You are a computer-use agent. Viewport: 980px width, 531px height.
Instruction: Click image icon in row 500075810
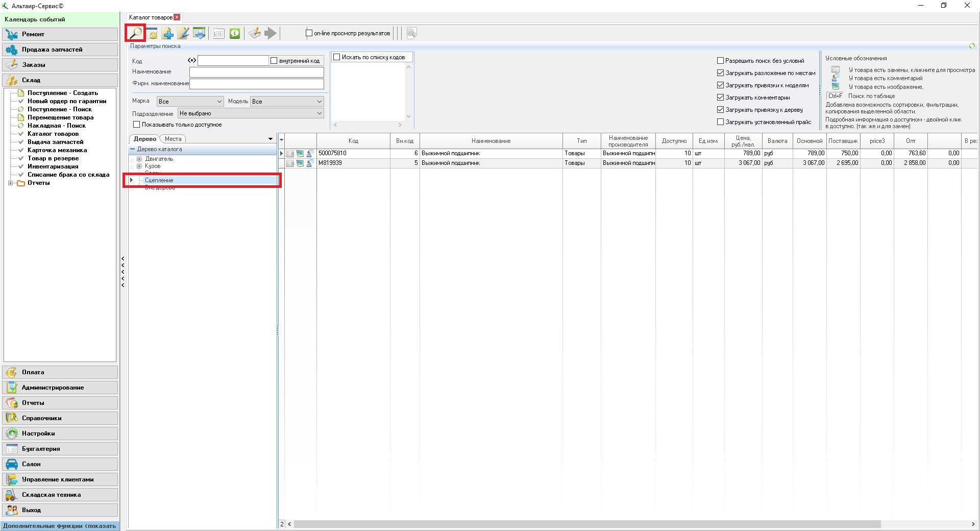pyautogui.click(x=300, y=153)
